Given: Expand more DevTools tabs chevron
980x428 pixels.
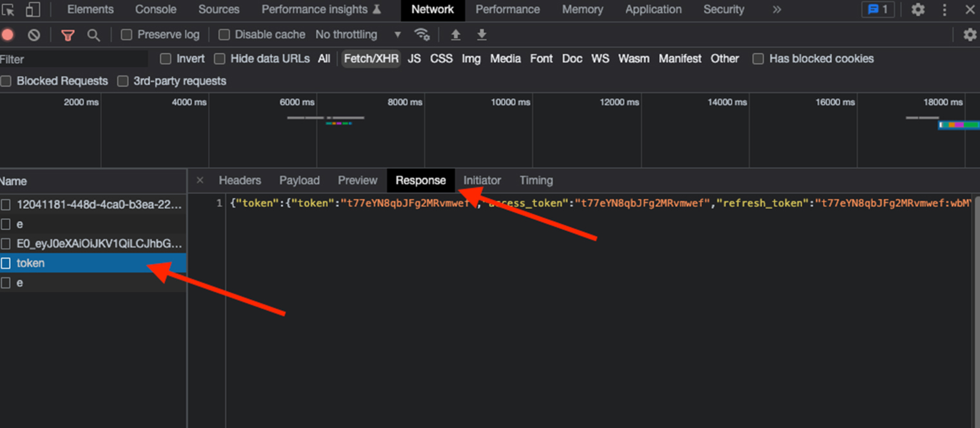Looking at the screenshot, I should pos(776,10).
